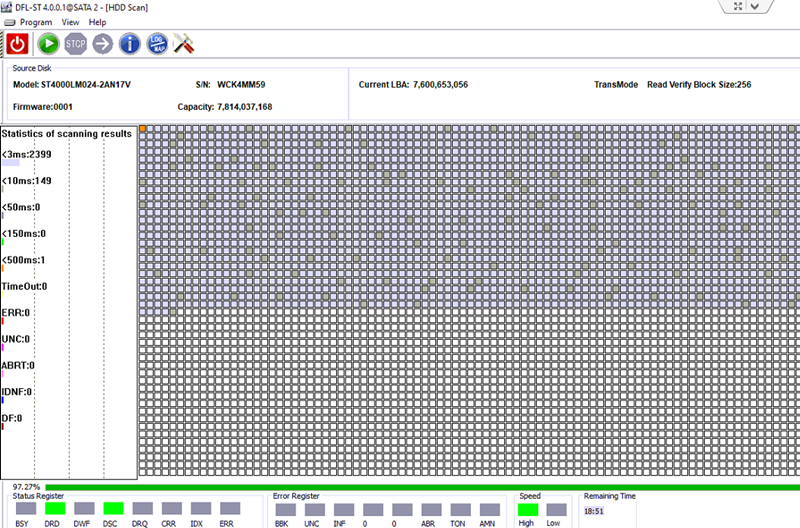The width and height of the screenshot is (800, 528).
Task: Click the AMN error register indicator
Action: (x=490, y=510)
